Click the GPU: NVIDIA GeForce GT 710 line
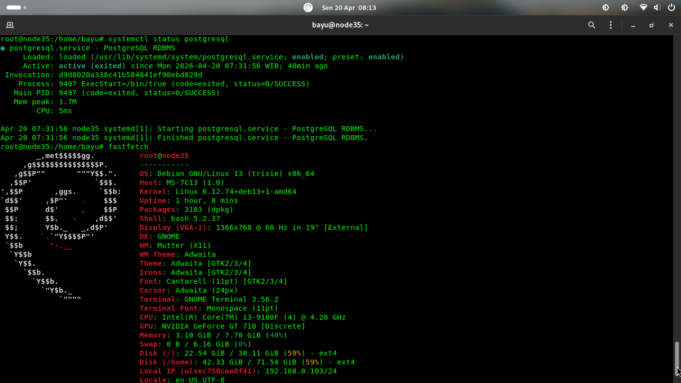 (222, 327)
